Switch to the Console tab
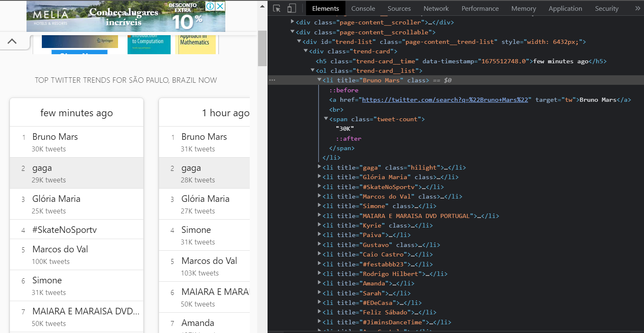Image resolution: width=644 pixels, height=333 pixels. pos(363,8)
